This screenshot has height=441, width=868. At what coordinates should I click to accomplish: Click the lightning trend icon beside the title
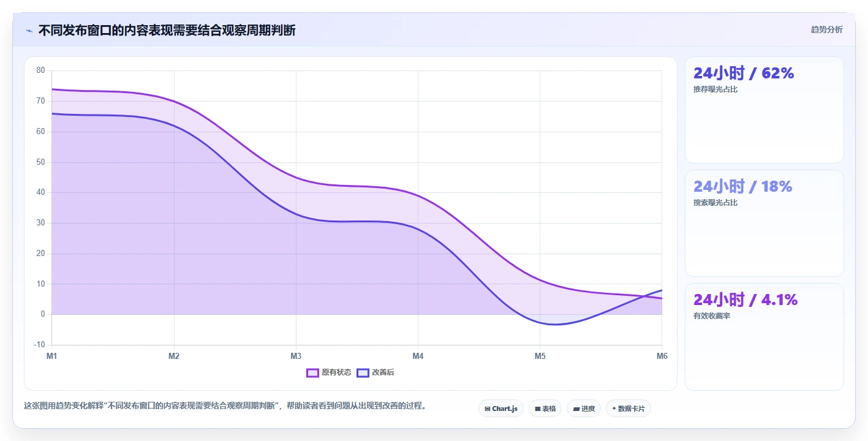click(x=29, y=31)
